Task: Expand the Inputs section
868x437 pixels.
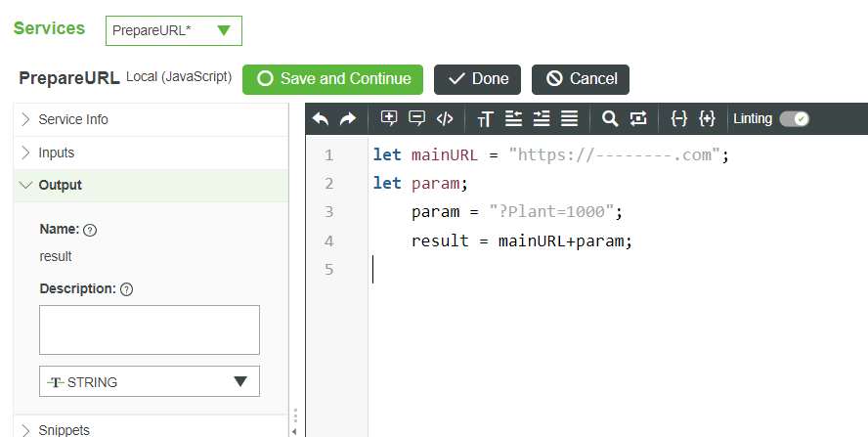Action: 57,153
